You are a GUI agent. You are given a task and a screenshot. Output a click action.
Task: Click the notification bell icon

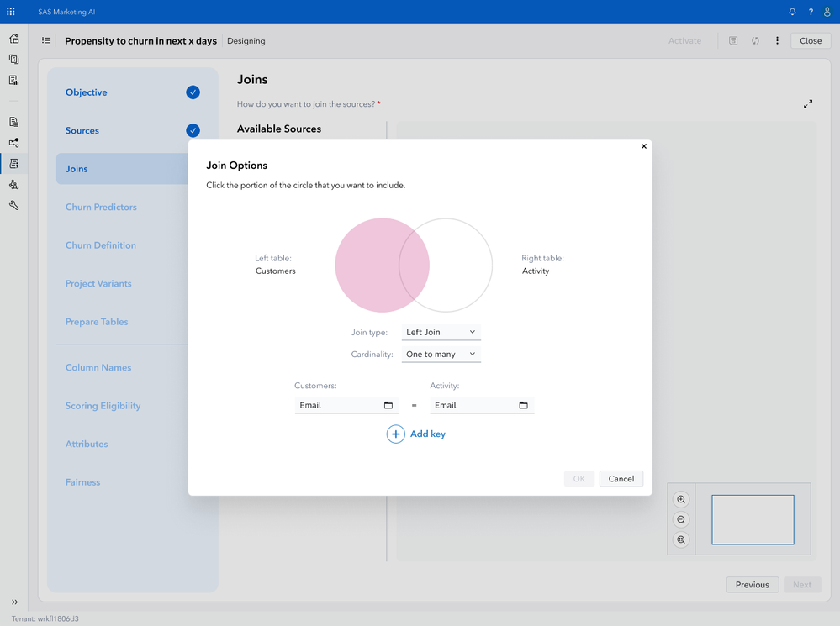tap(791, 12)
